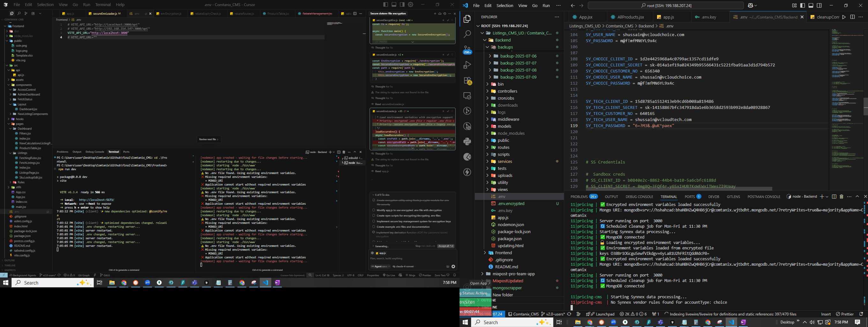Open OneNote from the right Windows taskbar
The image size is (868, 327).
pyautogui.click(x=743, y=322)
